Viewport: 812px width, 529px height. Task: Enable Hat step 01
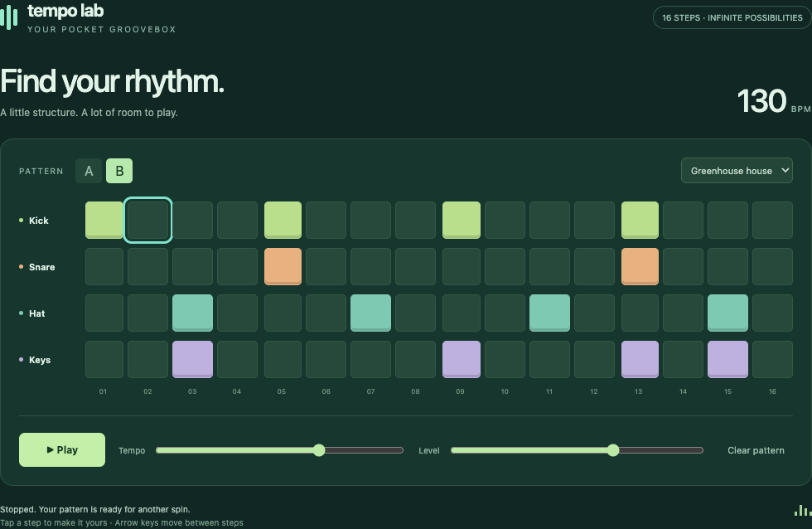tap(104, 313)
